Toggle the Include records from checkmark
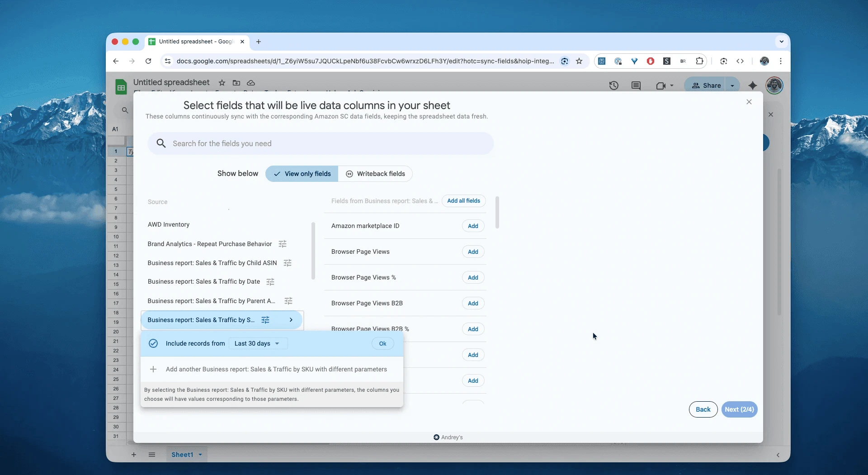This screenshot has height=475, width=868. 153,344
